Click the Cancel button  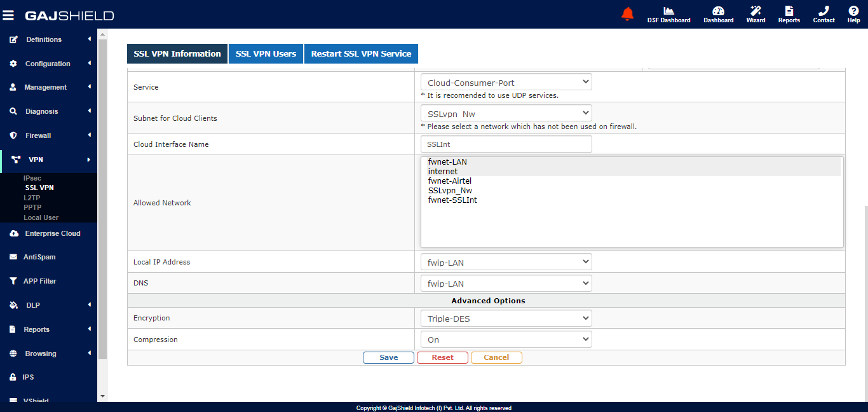coord(496,357)
